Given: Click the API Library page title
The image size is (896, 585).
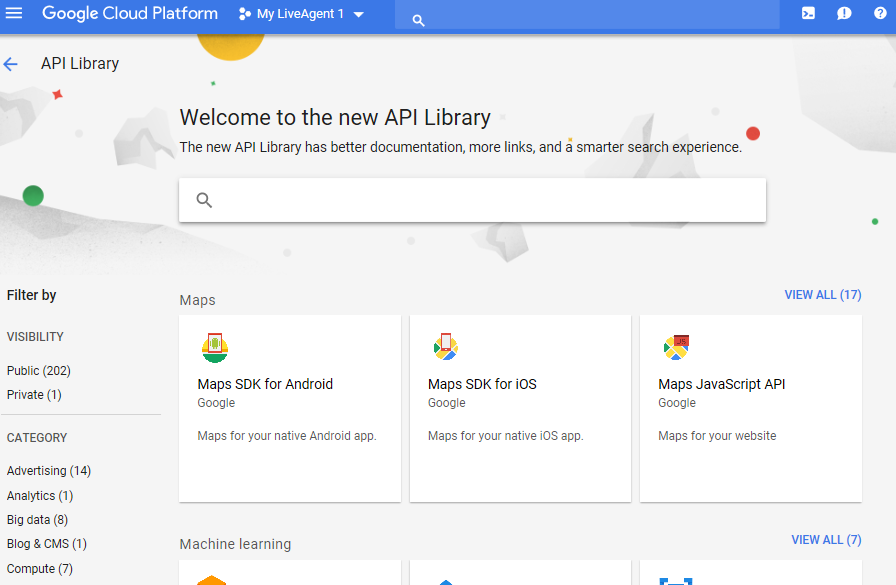Looking at the screenshot, I should pos(80,63).
